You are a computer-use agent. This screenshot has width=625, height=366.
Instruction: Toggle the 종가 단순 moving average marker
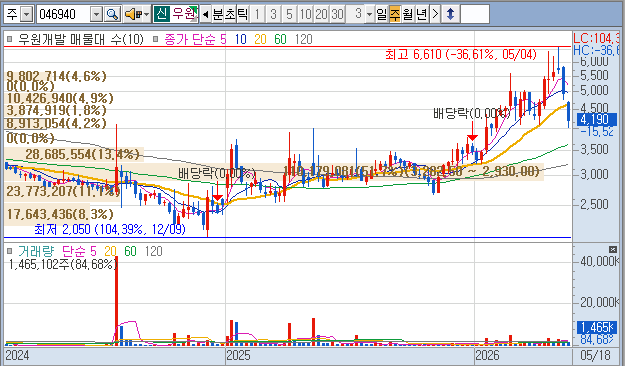156,39
